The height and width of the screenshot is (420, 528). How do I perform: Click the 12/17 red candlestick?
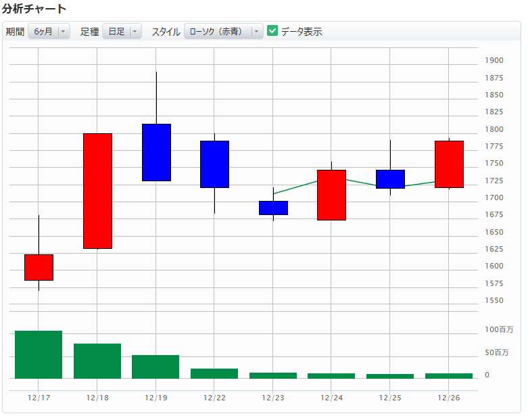click(39, 267)
